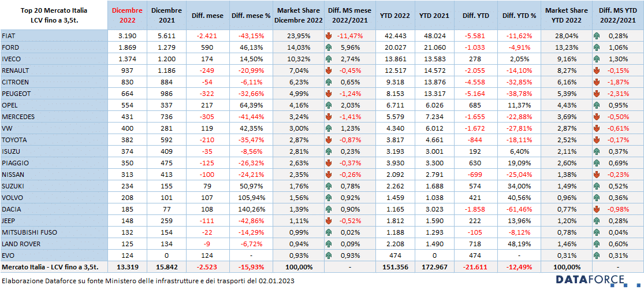Click the green up arrow next to IVECO's 2,74%
The image size is (644, 289).
click(x=329, y=58)
